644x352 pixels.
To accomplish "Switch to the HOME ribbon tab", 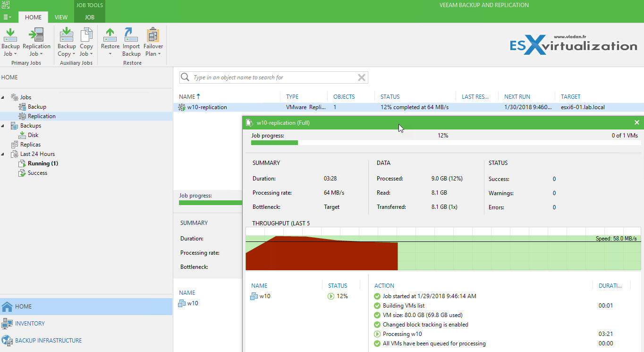I will (x=33, y=17).
